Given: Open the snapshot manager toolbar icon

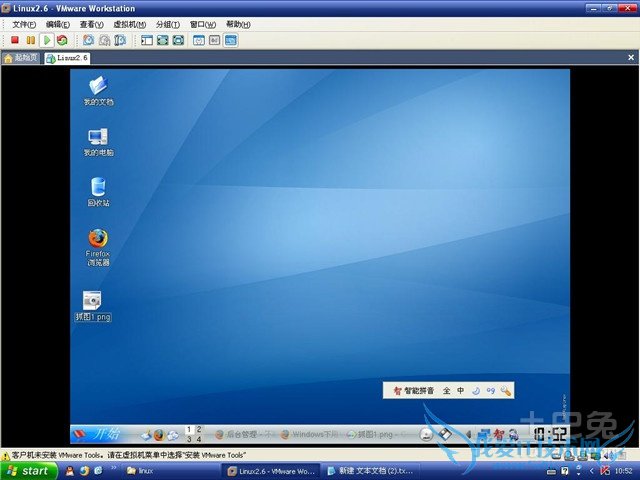Looking at the screenshot, I should (120, 40).
